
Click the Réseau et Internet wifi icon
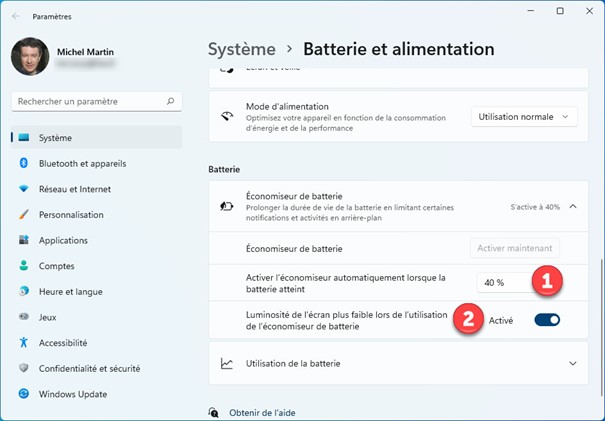point(23,189)
